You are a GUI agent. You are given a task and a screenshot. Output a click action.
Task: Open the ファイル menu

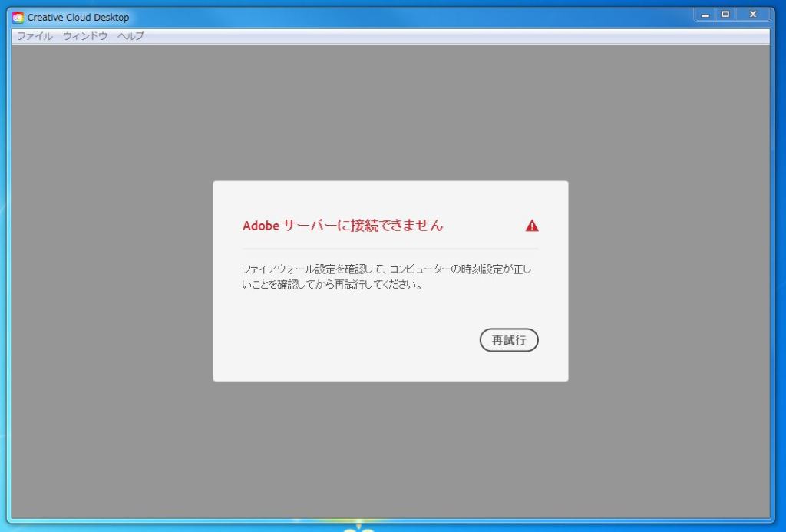(x=35, y=36)
